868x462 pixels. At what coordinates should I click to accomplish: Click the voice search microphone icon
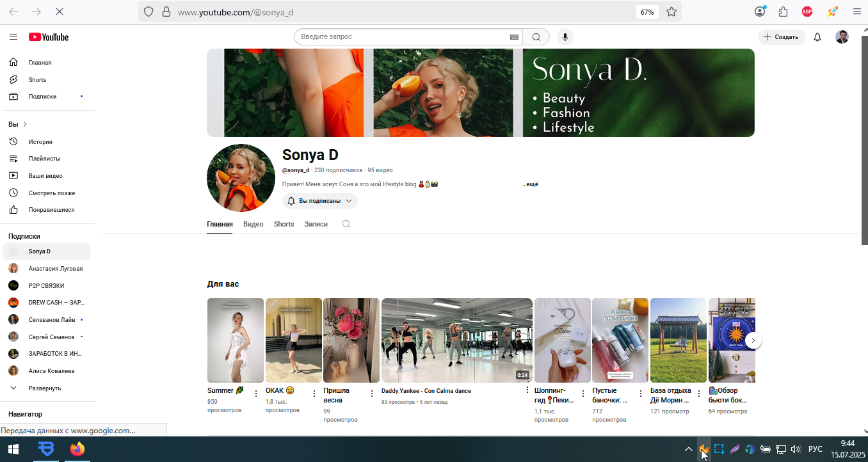tap(565, 37)
